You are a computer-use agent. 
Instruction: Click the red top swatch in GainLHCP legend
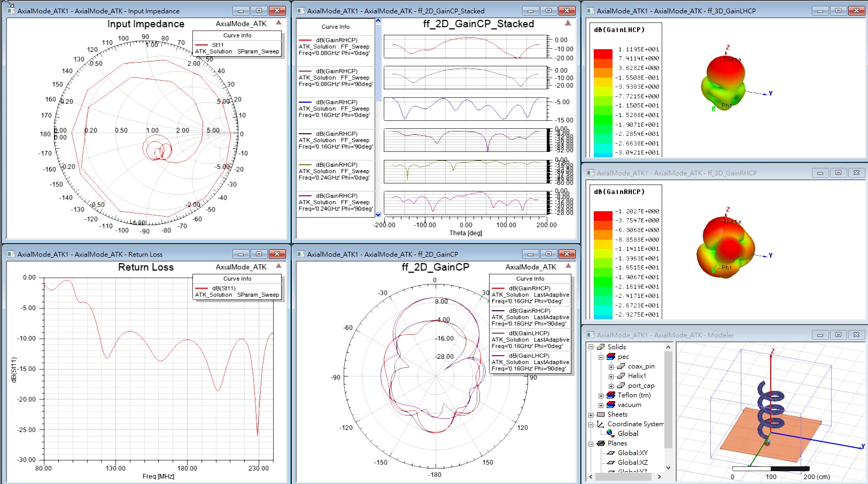(x=603, y=53)
